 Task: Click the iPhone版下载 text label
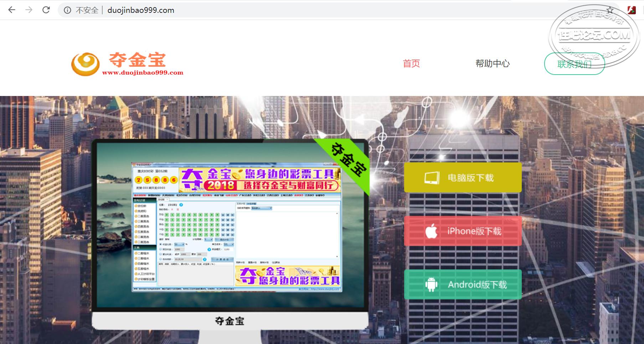point(474,231)
